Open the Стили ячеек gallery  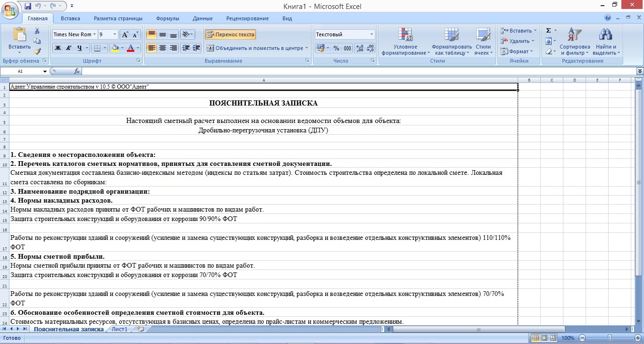483,41
